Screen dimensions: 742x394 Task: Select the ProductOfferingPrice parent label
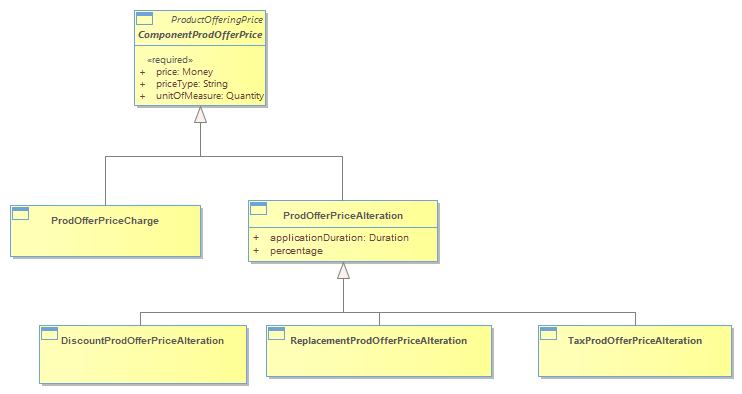(x=217, y=19)
